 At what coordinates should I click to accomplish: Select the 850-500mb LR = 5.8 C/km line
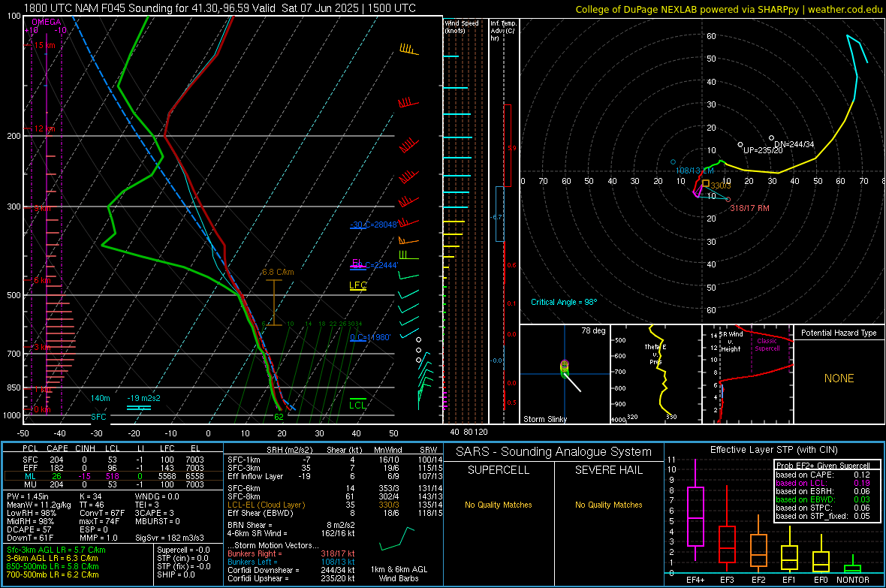pyautogui.click(x=53, y=566)
